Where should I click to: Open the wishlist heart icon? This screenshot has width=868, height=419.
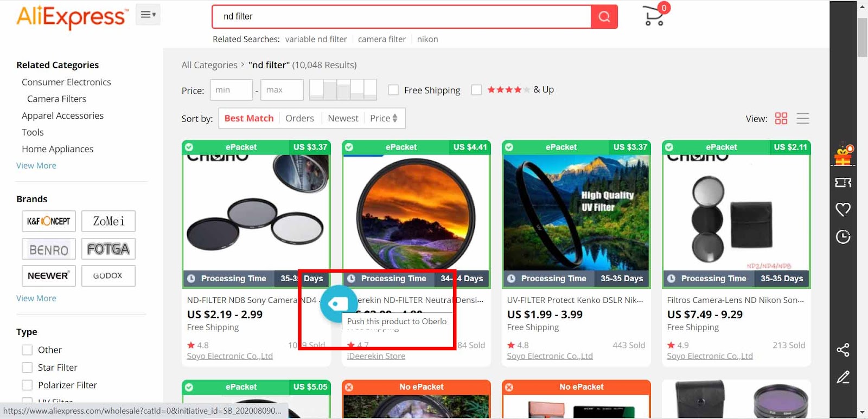[x=843, y=209]
